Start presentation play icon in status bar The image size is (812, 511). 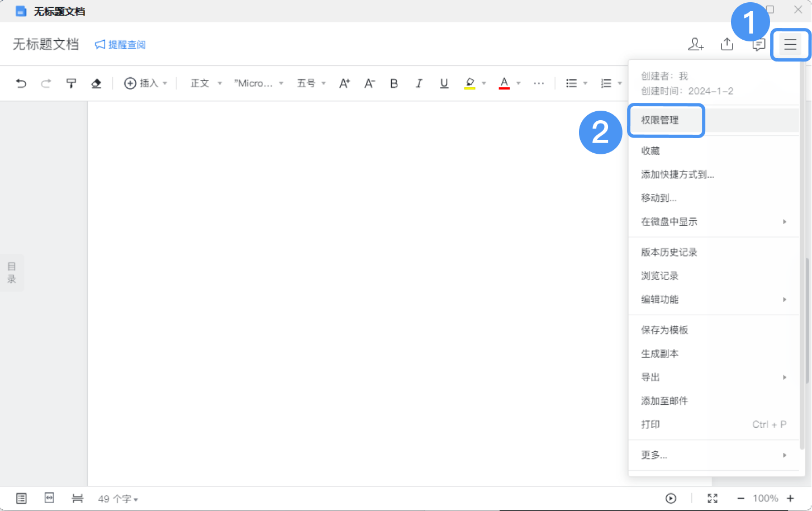coord(671,498)
